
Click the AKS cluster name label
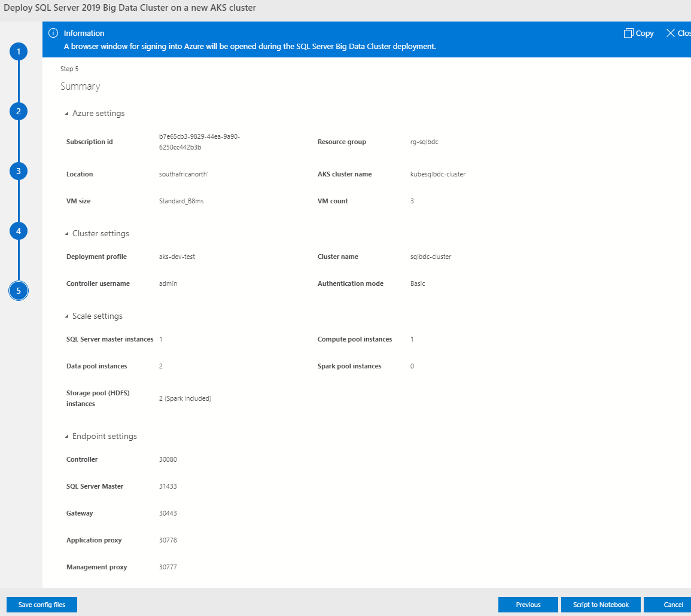click(345, 174)
